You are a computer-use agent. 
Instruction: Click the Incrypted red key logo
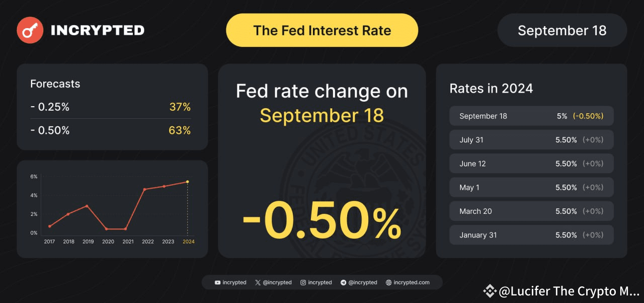click(x=30, y=30)
